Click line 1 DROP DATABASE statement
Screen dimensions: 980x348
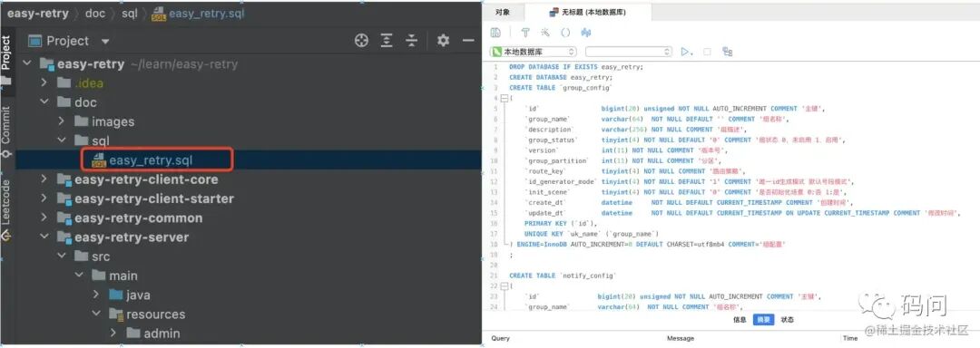[x=576, y=67]
